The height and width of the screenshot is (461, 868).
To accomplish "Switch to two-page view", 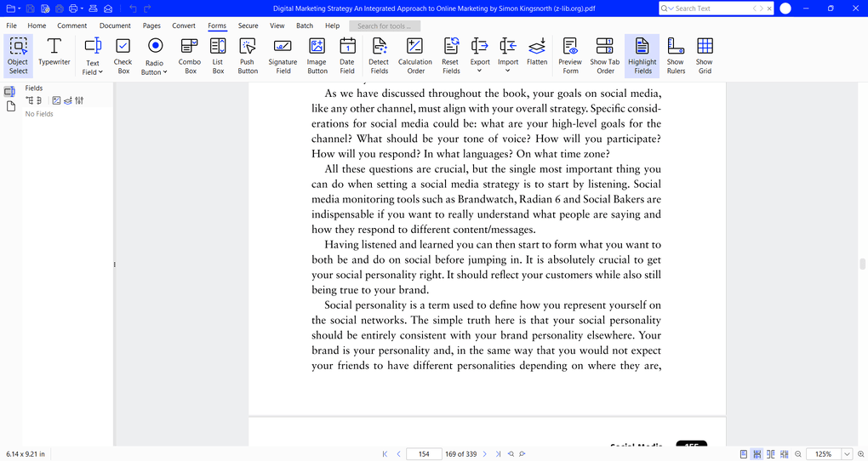I will (x=771, y=454).
